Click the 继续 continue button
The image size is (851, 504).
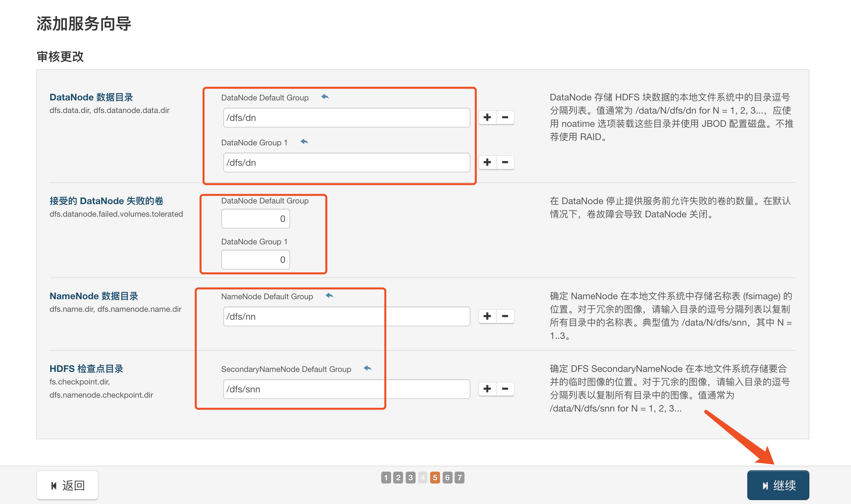(x=778, y=485)
